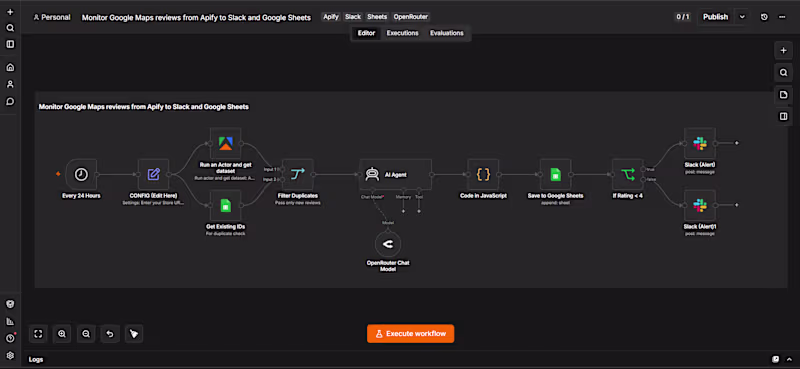This screenshot has height=369, width=800.
Task: Pop out the Logs panel icon
Action: click(776, 359)
